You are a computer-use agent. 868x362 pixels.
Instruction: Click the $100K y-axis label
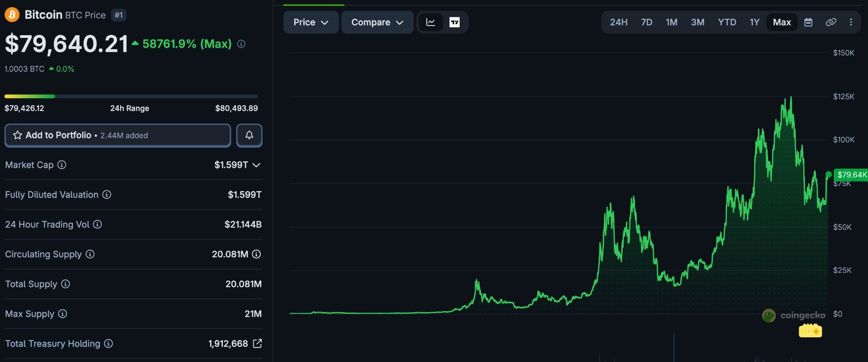click(844, 140)
